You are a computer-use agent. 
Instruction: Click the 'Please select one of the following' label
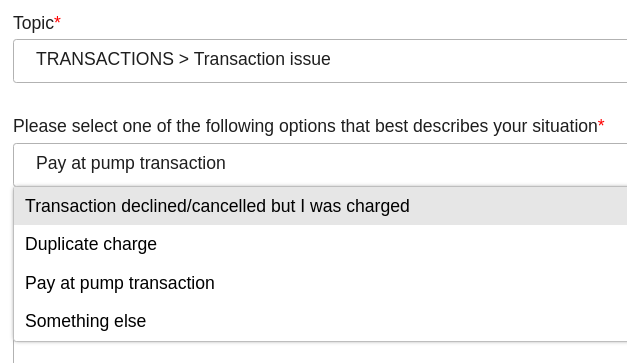click(x=305, y=126)
